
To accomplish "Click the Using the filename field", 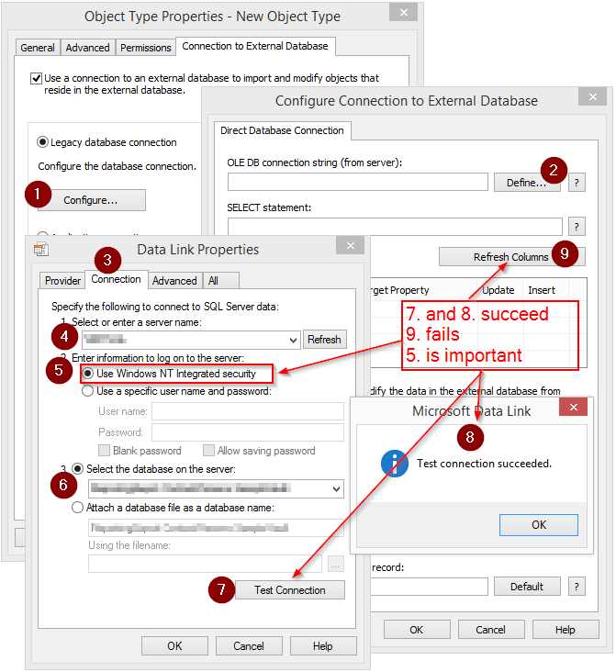I will 205,564.
